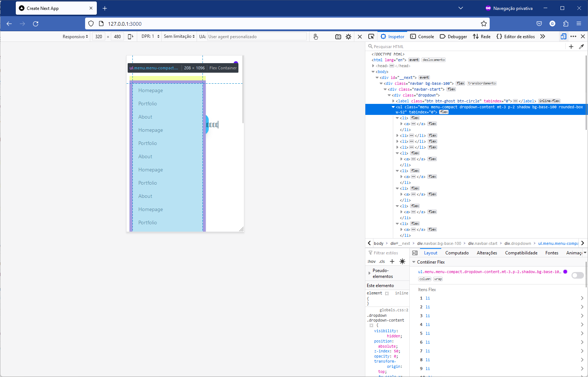Screen dimensions: 588x377
Task: Create a new node with the plus icon
Action: click(x=571, y=46)
